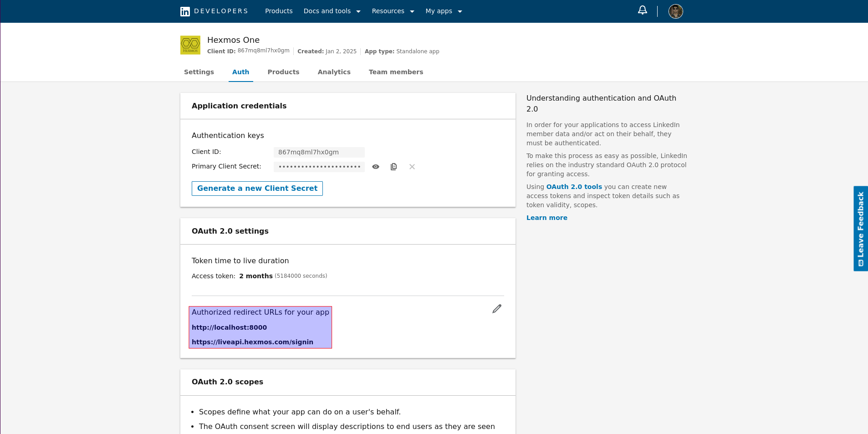Delete the Primary Client Secret

(412, 167)
